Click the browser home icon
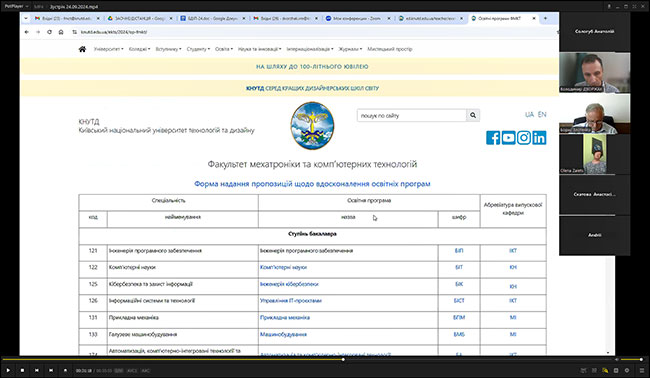 coord(61,32)
